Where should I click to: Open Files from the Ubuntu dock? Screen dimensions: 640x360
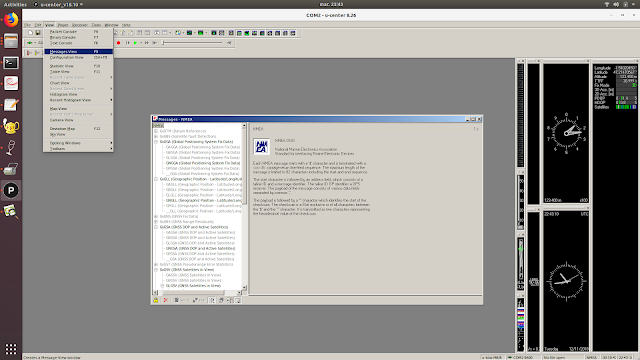pyautogui.click(x=11, y=41)
